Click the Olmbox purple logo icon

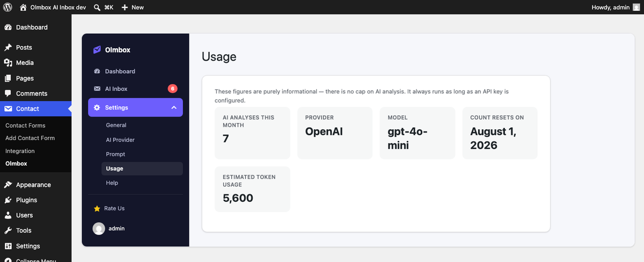(97, 50)
